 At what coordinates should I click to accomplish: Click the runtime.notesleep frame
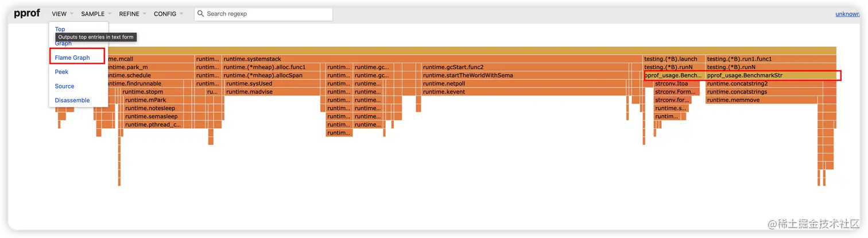click(153, 108)
